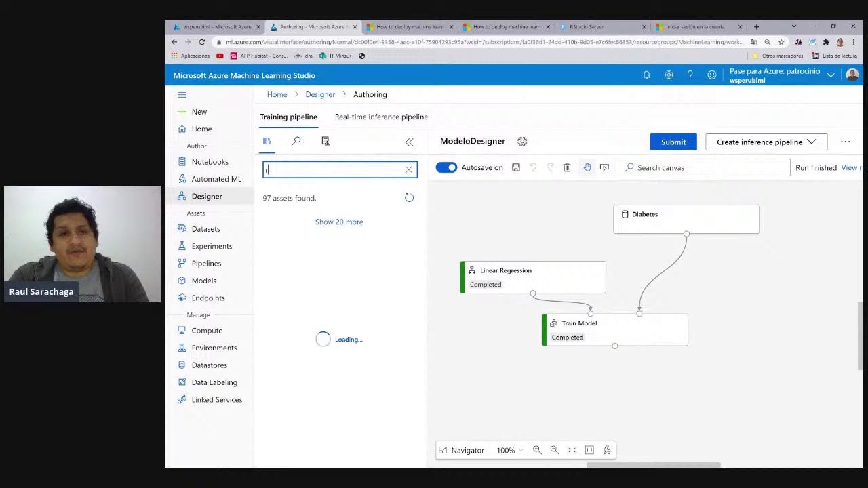Click the Models cube icon
Viewport: 868px width, 488px height.
tap(182, 281)
